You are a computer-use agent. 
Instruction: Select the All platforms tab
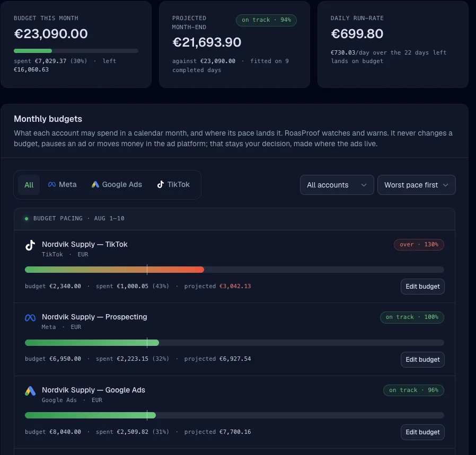pos(29,185)
